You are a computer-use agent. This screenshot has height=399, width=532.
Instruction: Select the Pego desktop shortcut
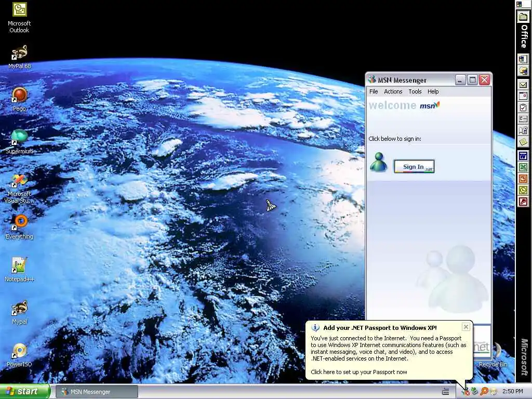click(x=19, y=99)
